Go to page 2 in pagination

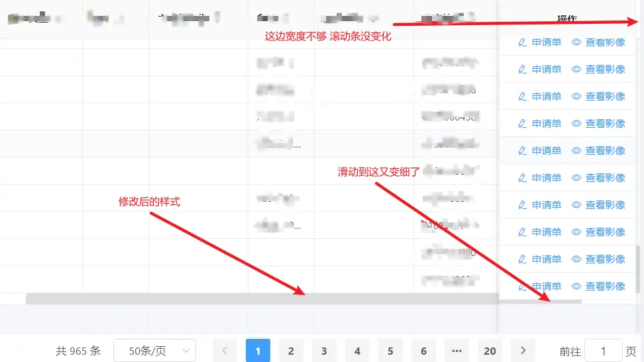(291, 351)
